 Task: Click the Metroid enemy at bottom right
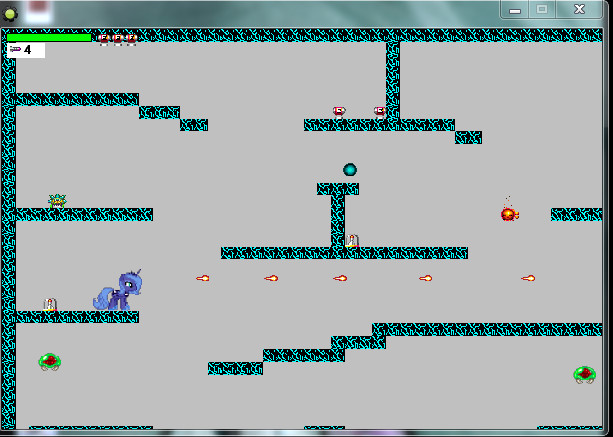click(584, 375)
